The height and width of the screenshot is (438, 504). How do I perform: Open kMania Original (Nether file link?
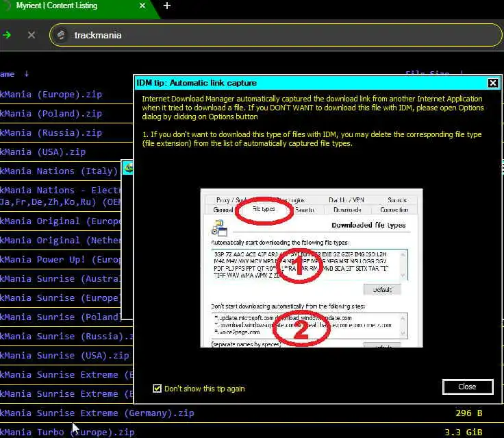[x=60, y=241]
